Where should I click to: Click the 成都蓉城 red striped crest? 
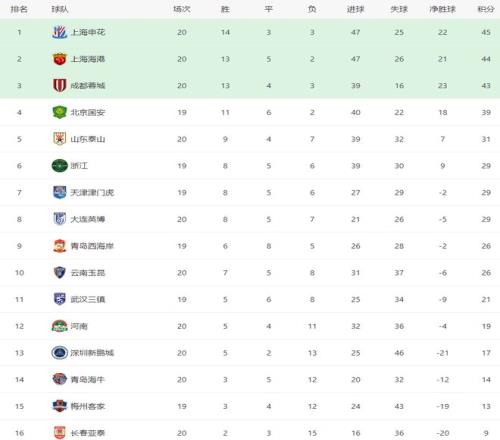click(60, 86)
